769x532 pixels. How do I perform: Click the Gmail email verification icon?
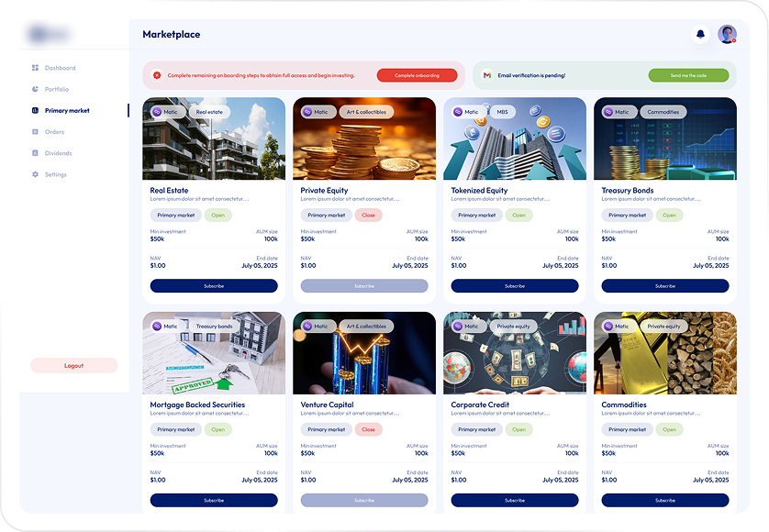(487, 75)
